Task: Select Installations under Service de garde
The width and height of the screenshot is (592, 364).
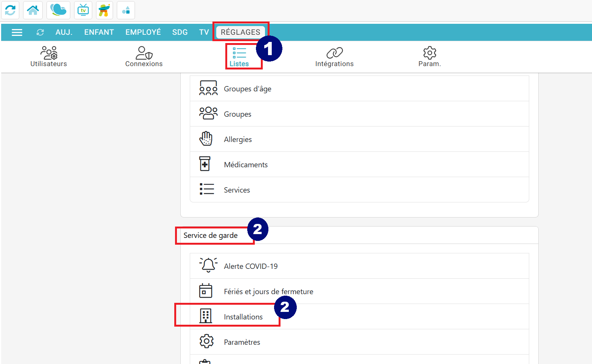Action: 243,317
